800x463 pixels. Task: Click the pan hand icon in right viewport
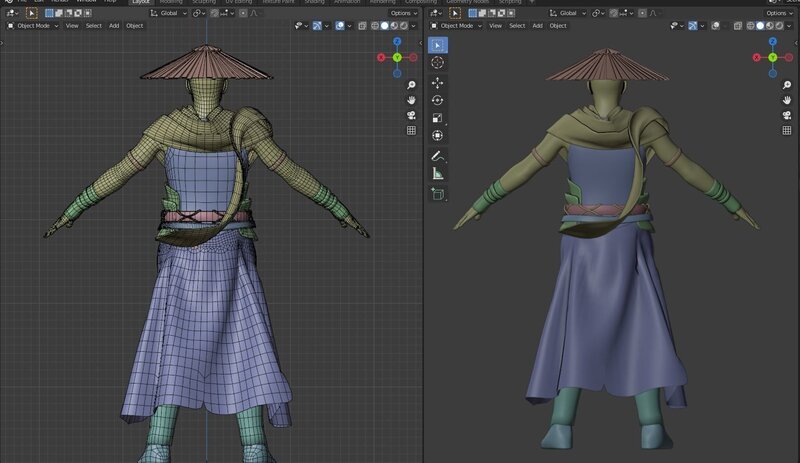pos(787,100)
